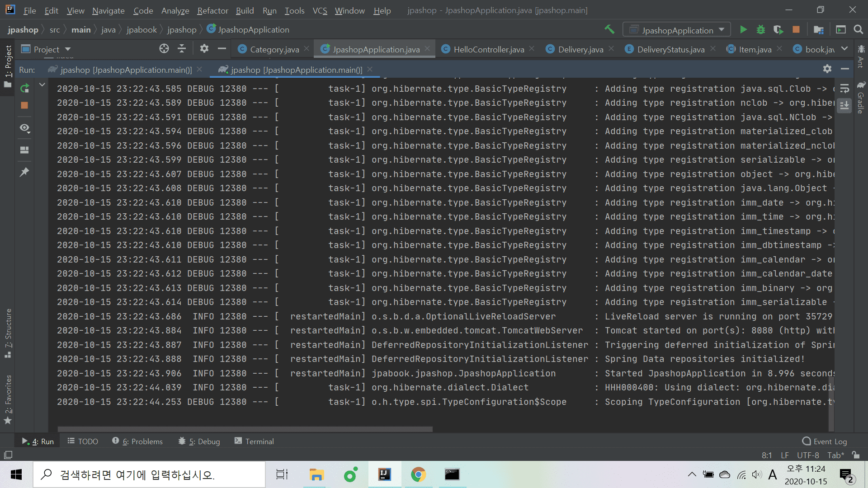The image size is (868, 488).
Task: Stop the application from the top toolbar
Action: [x=796, y=30]
